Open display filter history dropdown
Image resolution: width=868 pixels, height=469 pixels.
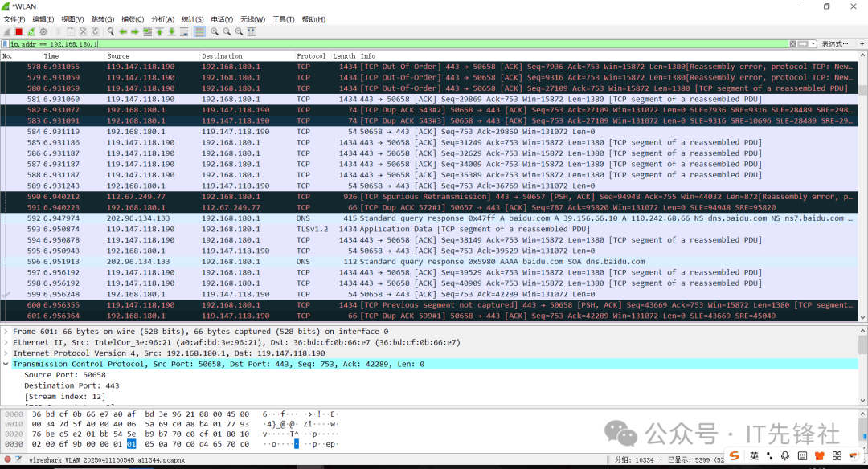click(813, 44)
